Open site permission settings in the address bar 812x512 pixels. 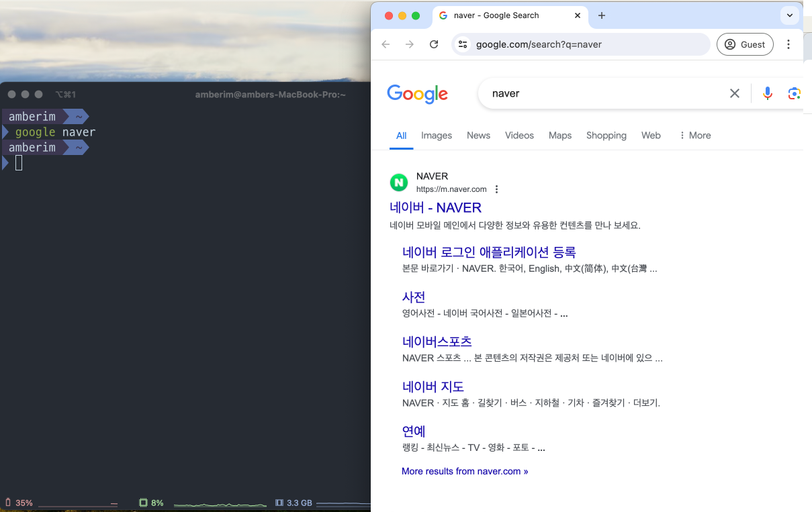[463, 44]
